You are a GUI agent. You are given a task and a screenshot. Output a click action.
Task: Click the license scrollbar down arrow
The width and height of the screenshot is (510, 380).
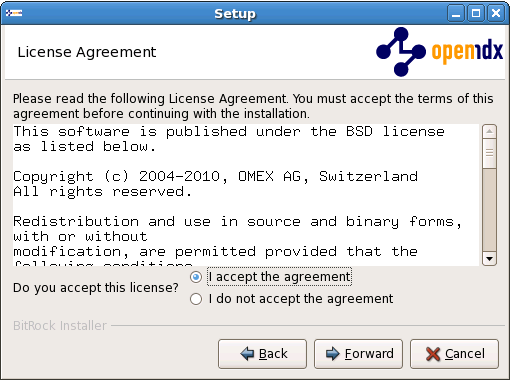[489, 259]
